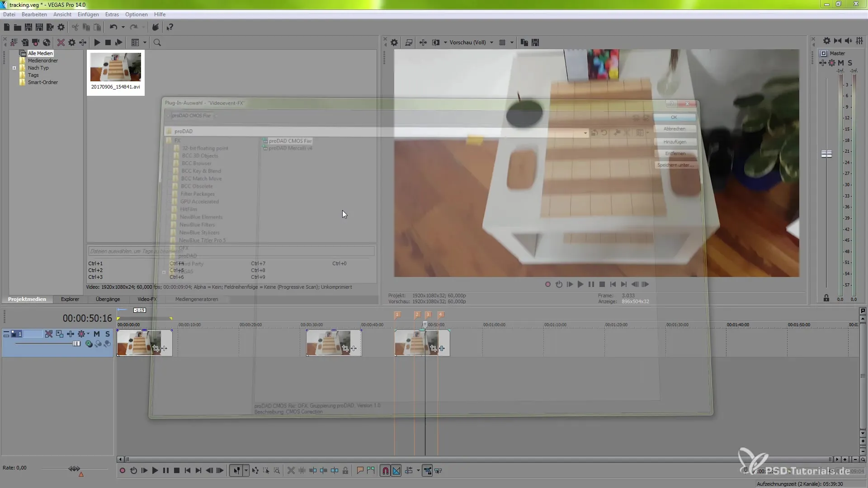
Task: Select the Medienordner folder
Action: click(42, 61)
